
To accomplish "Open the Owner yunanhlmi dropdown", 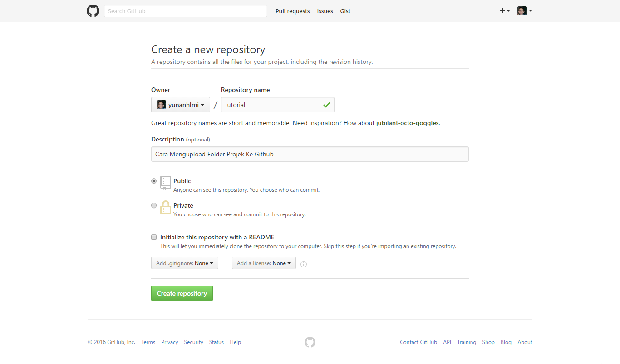I will coord(181,105).
